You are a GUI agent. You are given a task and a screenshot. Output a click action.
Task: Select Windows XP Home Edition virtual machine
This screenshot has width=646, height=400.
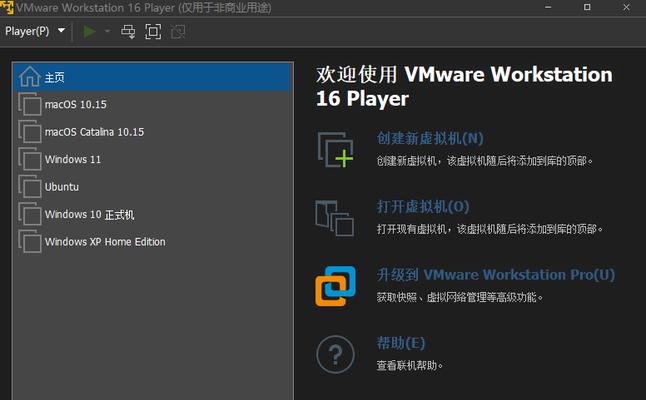[153, 242]
